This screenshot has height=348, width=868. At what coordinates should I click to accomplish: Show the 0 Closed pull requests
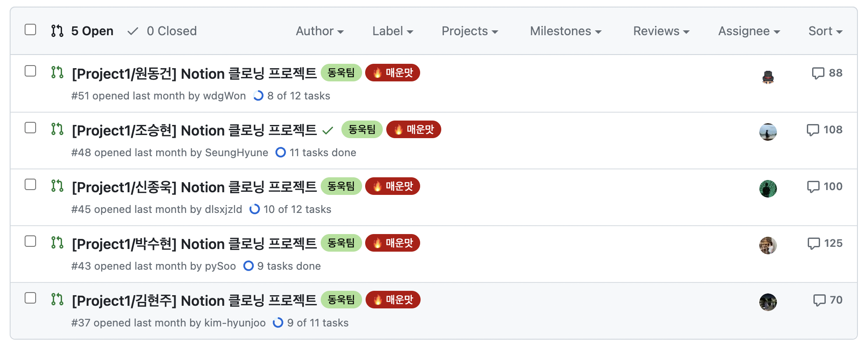(162, 31)
